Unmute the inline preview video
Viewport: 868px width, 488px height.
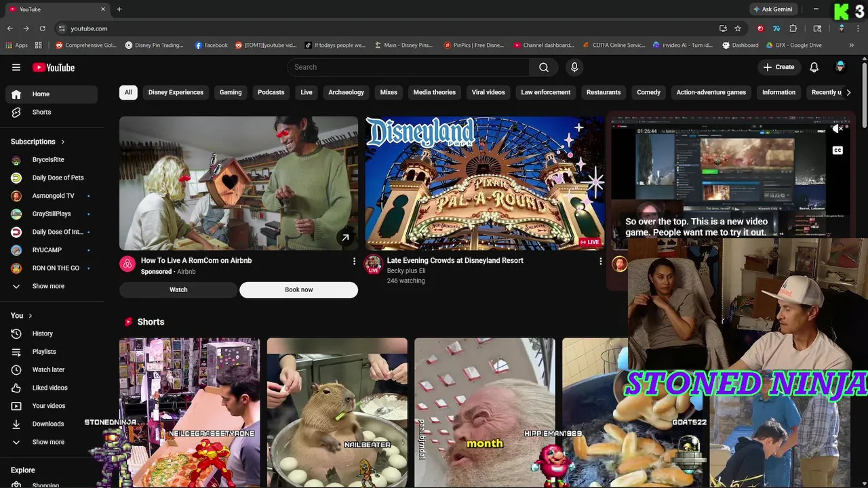pos(837,129)
